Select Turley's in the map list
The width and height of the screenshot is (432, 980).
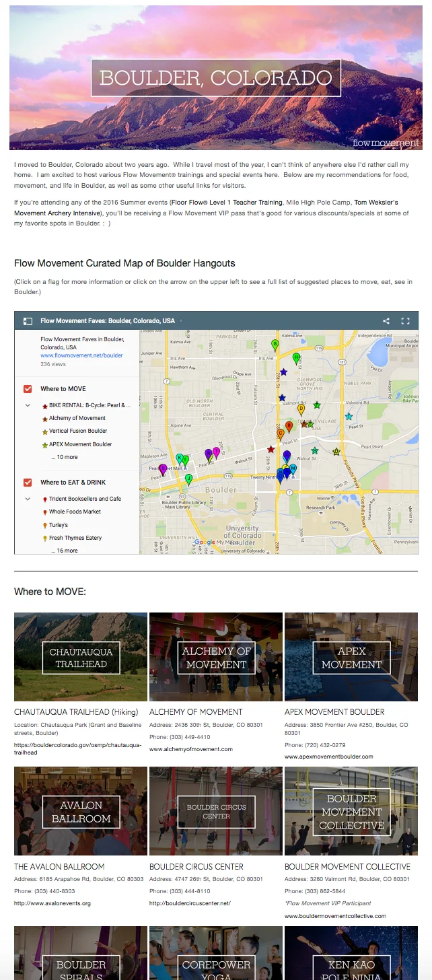tap(59, 525)
